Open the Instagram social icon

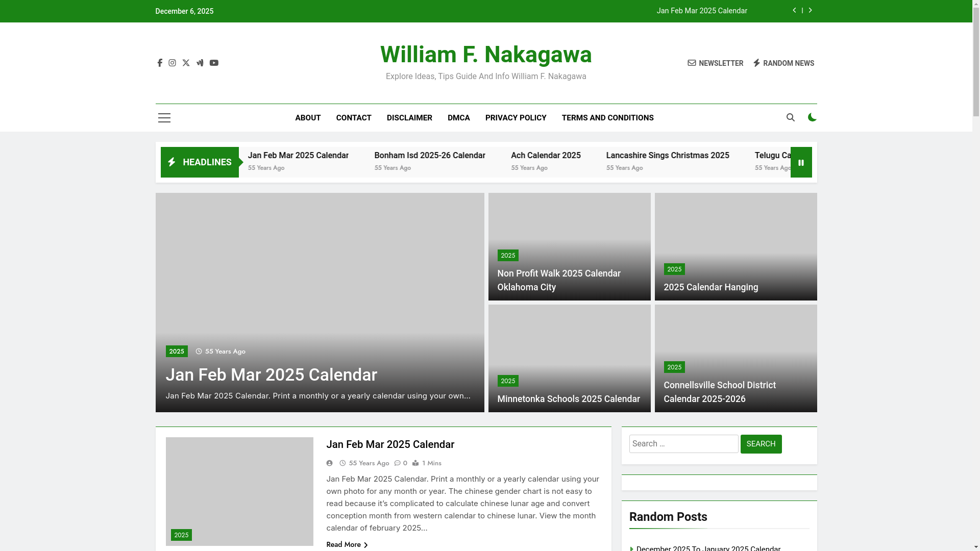173,63
